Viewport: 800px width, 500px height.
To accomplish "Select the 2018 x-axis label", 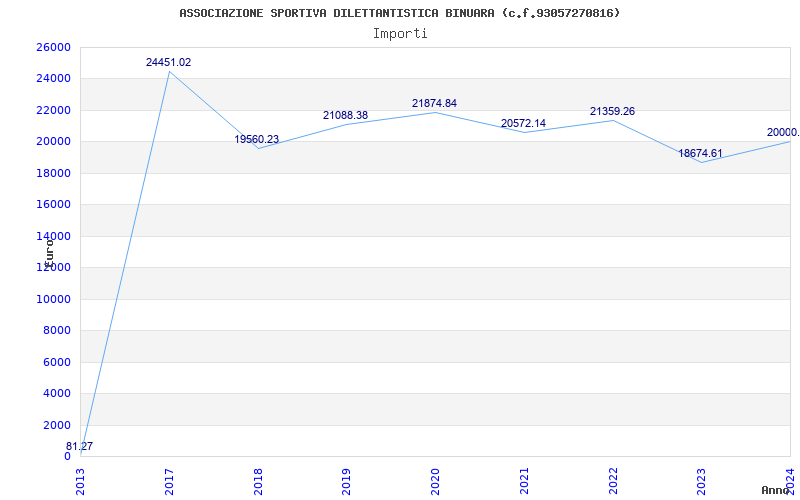I will 258,482.
